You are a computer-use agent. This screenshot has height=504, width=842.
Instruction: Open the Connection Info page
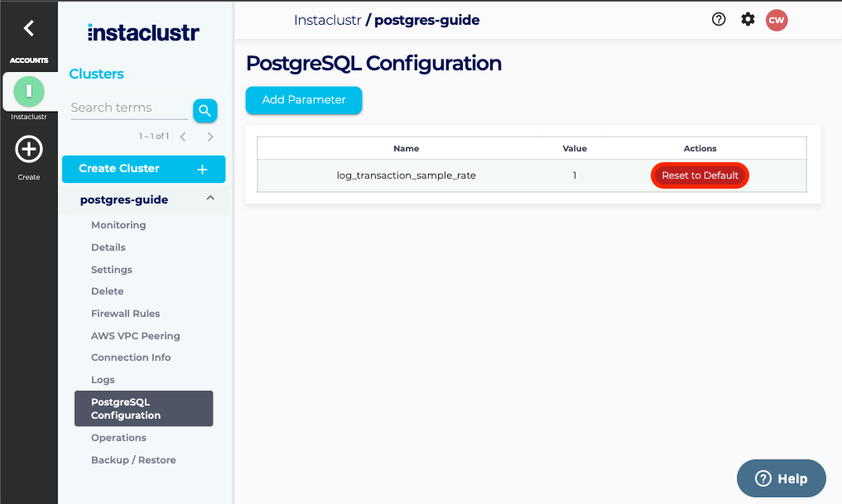point(131,358)
